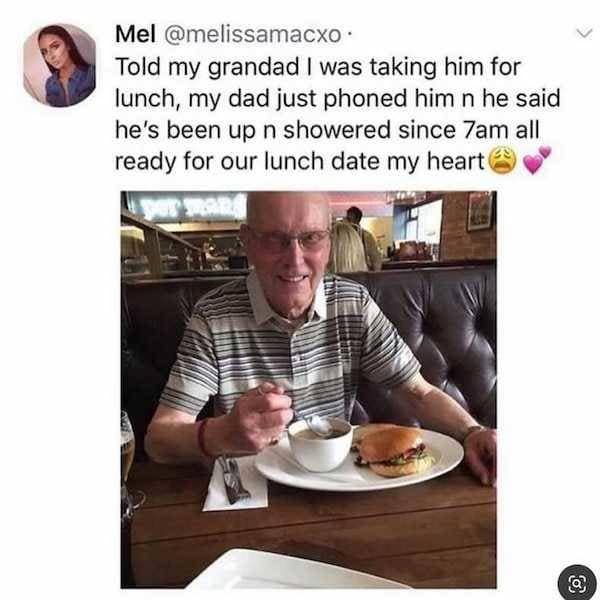The image size is (600, 600).
Task: Click the wrapped cutlery on the napkin
Action: pos(233,479)
